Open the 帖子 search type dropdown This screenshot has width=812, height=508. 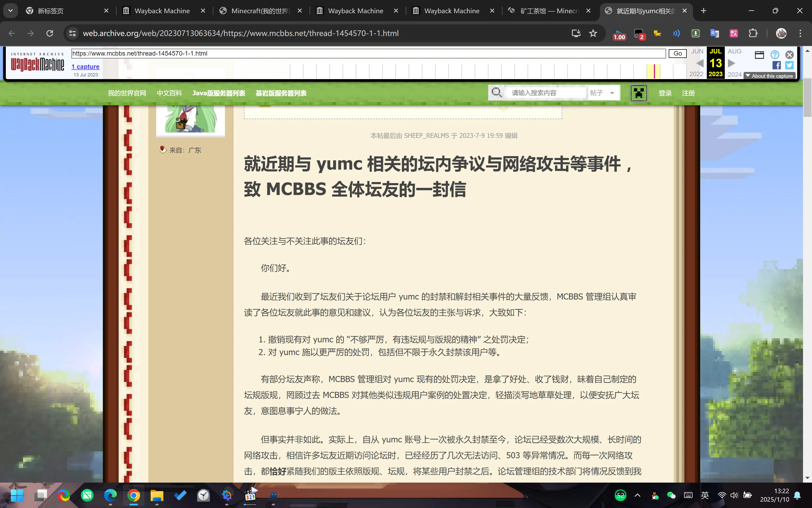pyautogui.click(x=603, y=93)
